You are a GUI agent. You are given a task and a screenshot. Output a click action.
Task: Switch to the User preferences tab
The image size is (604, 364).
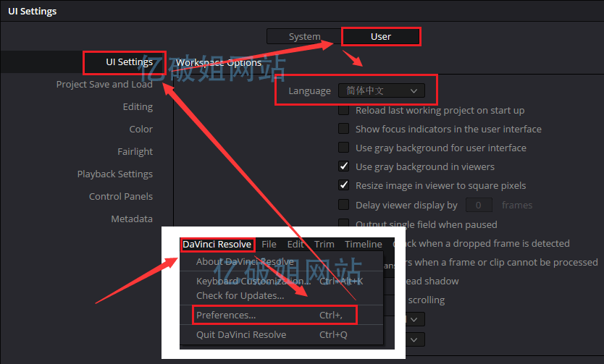tap(381, 37)
